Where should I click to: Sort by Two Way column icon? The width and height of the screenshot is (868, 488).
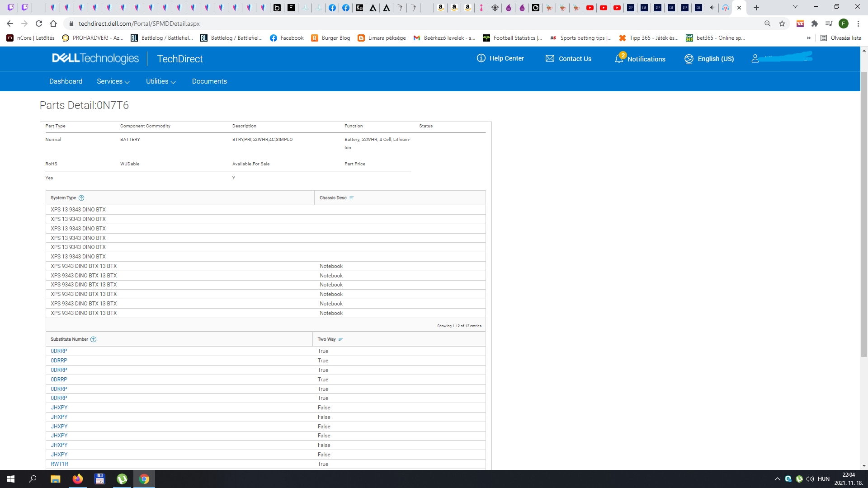pos(341,339)
